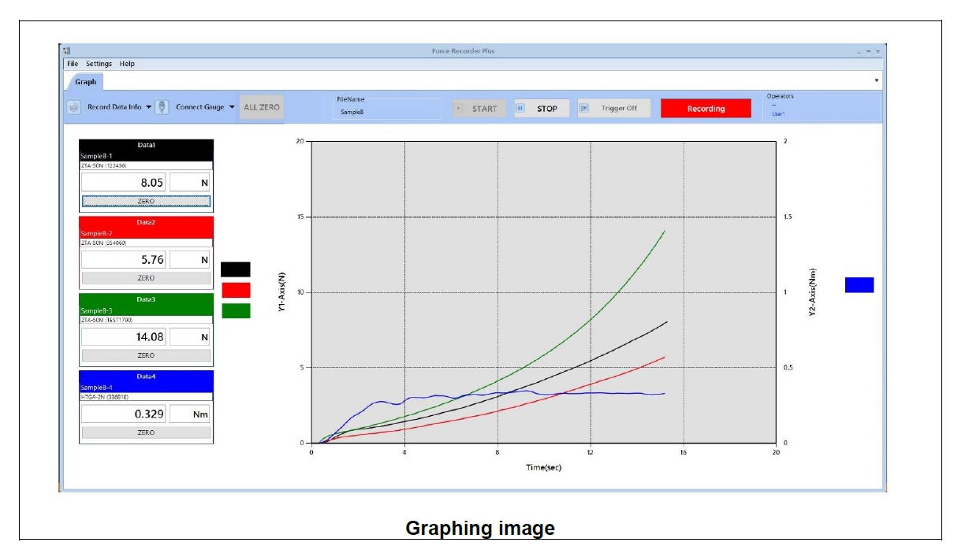Expand the Record Data Info dropdown

click(x=148, y=107)
